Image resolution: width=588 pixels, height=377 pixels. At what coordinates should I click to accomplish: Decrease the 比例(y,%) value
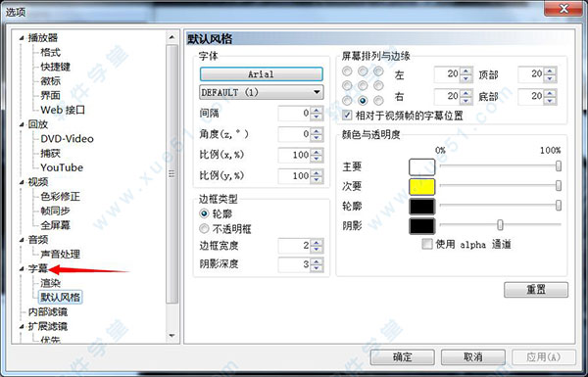pyautogui.click(x=317, y=179)
